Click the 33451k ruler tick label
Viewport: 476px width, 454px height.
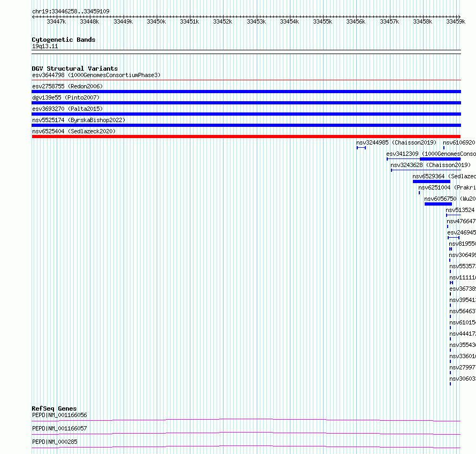click(x=189, y=21)
